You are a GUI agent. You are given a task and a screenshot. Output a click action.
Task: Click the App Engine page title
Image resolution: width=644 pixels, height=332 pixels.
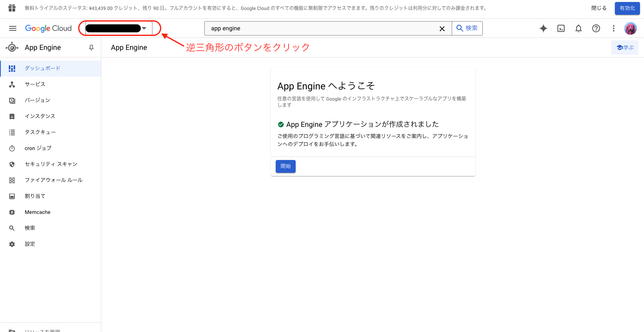pyautogui.click(x=129, y=47)
